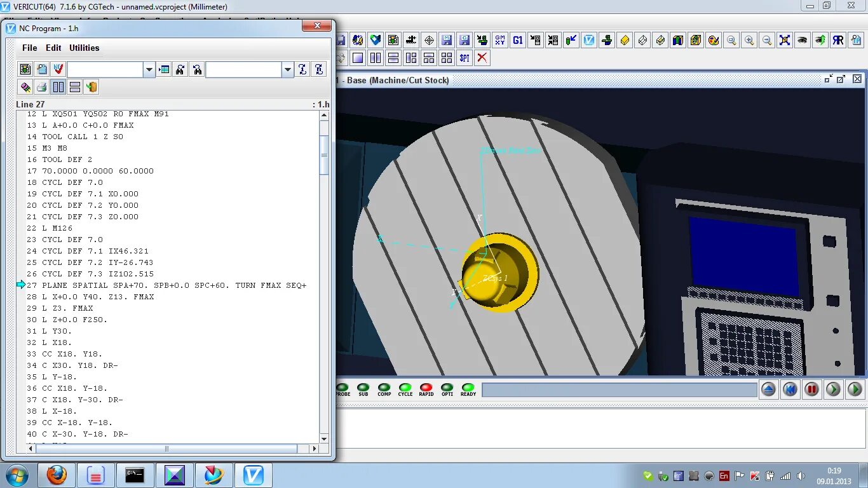Open the Edit menu in NC Program

click(x=53, y=48)
